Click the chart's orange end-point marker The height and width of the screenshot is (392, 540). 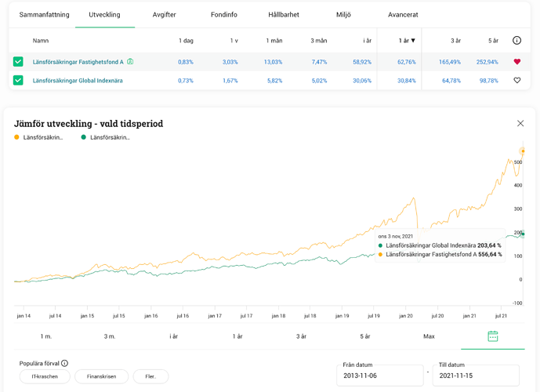(x=523, y=151)
